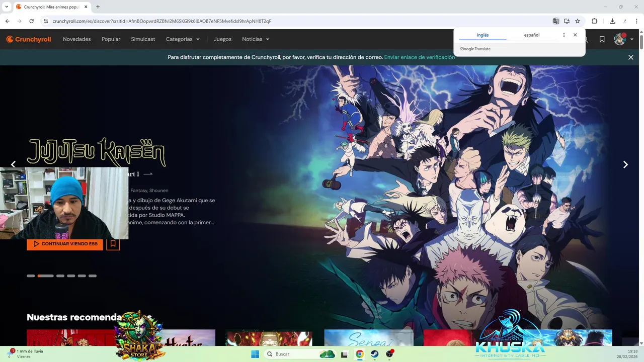Select the last carousel indicator dot
Viewport: 644px width, 362px height.
[x=93, y=276]
